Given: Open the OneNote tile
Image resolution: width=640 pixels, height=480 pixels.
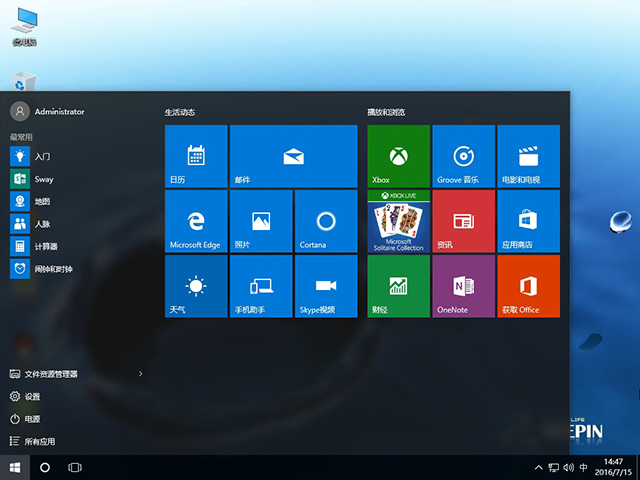Looking at the screenshot, I should pos(462,286).
